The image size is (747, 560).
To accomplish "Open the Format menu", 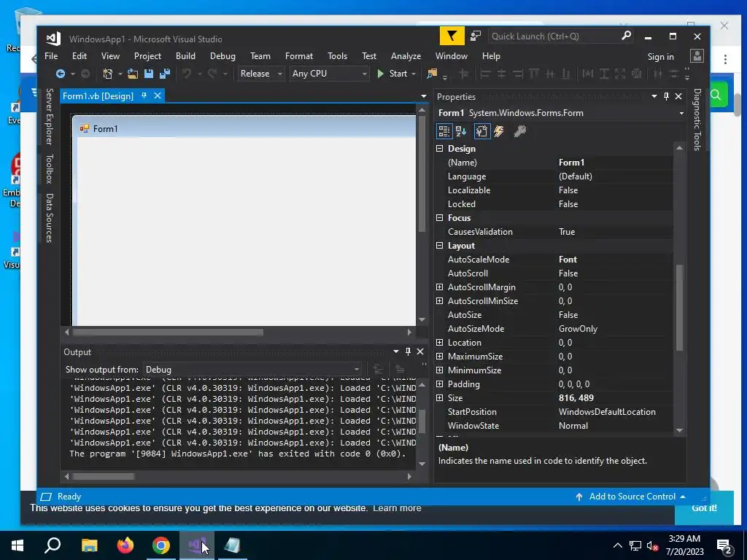I will (x=298, y=56).
